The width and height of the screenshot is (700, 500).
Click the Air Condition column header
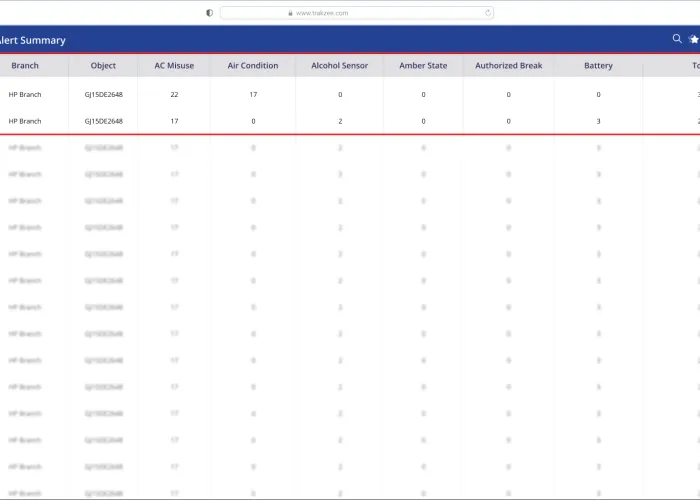click(253, 66)
